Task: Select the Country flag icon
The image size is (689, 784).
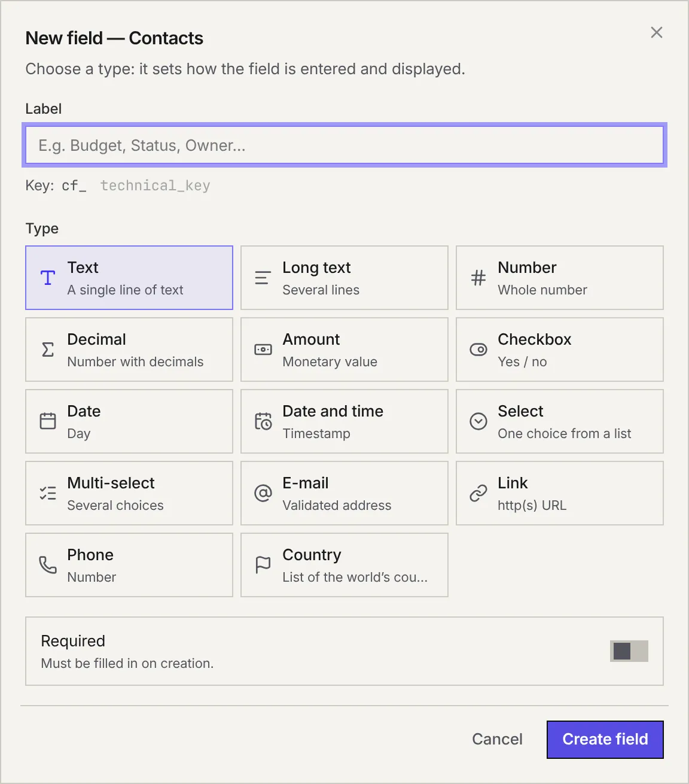Action: click(x=263, y=565)
